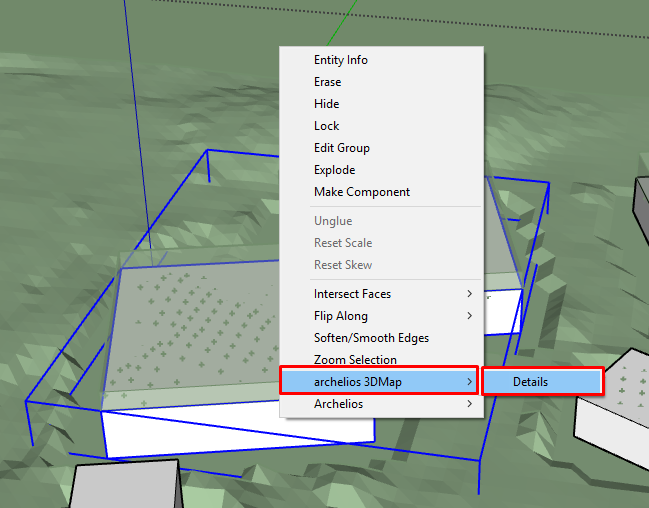Image resolution: width=649 pixels, height=508 pixels.
Task: Select Explode menu item
Action: pos(381,170)
